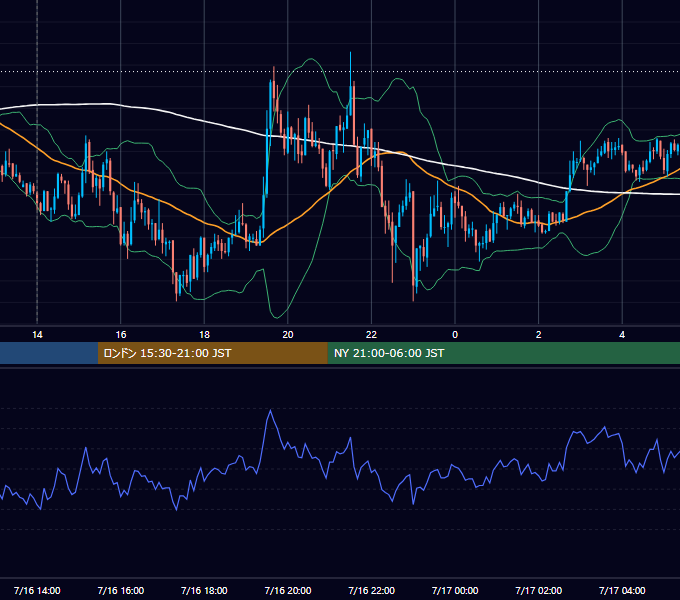Click the 7/16 20:00 time label
Image resolution: width=680 pixels, height=600 pixels.
[288, 590]
